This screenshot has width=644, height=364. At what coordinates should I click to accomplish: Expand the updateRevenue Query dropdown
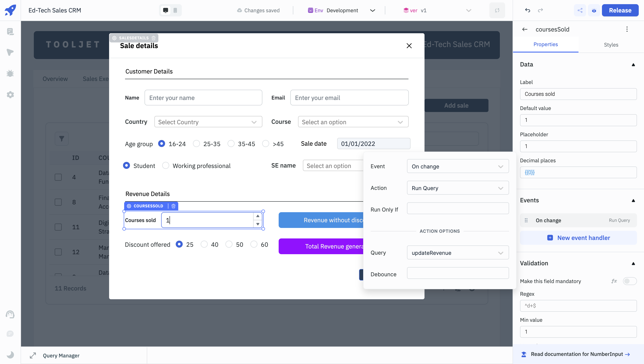pyautogui.click(x=458, y=252)
